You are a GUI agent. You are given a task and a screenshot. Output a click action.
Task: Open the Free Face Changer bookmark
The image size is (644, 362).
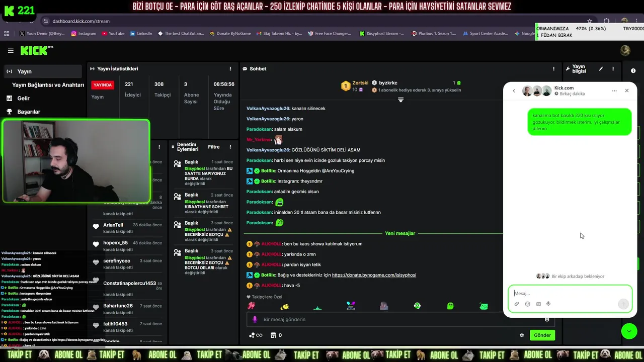tap(329, 34)
